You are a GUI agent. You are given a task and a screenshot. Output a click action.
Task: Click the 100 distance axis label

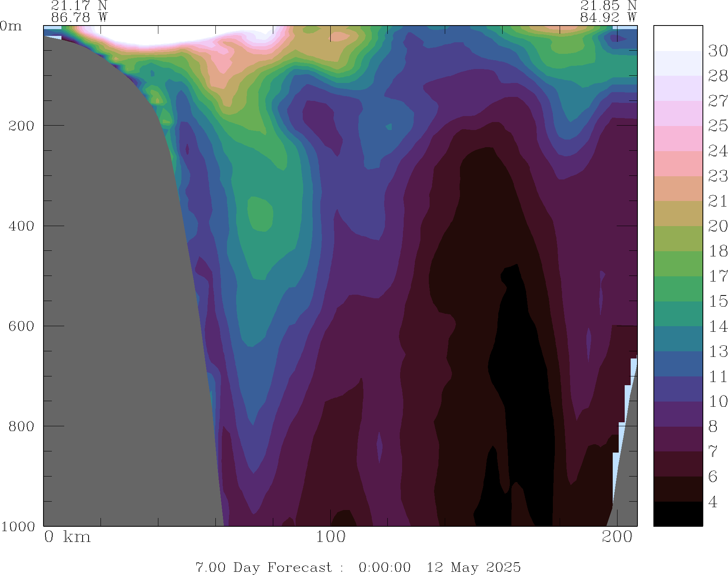tap(331, 537)
